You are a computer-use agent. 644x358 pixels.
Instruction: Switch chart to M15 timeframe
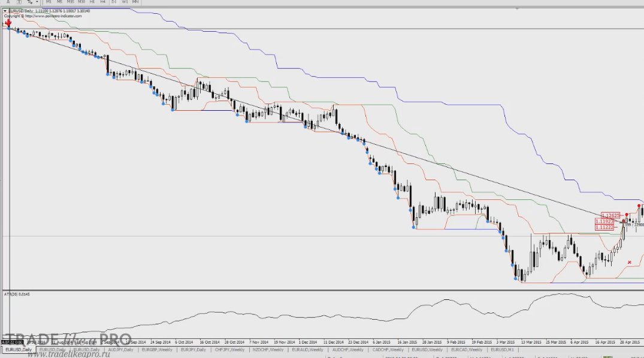[x=70, y=2]
